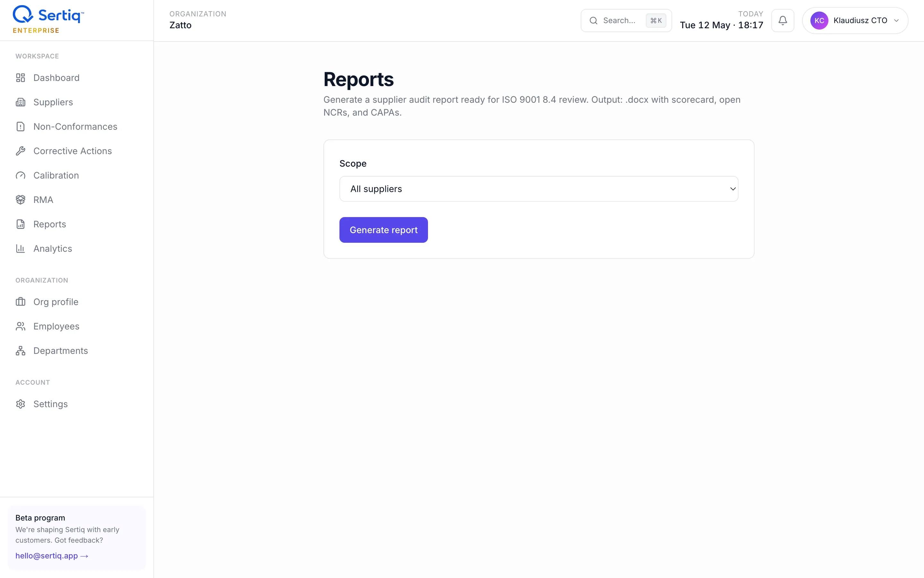
Task: Select RMA in the sidebar
Action: coord(77,199)
